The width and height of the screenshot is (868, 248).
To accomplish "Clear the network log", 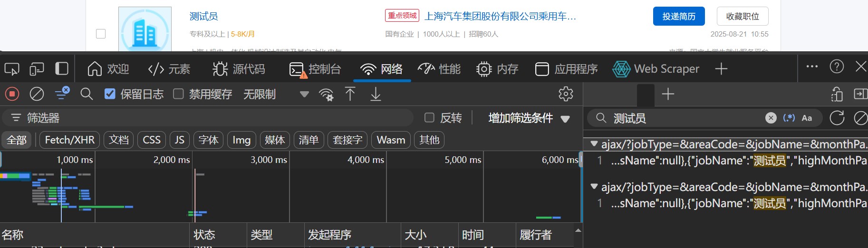I will (x=37, y=94).
